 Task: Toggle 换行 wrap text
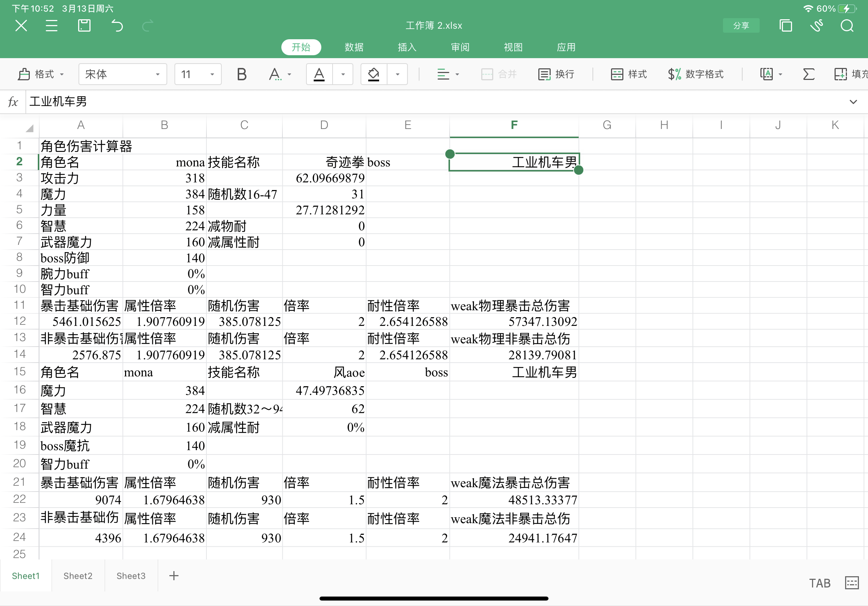click(556, 74)
